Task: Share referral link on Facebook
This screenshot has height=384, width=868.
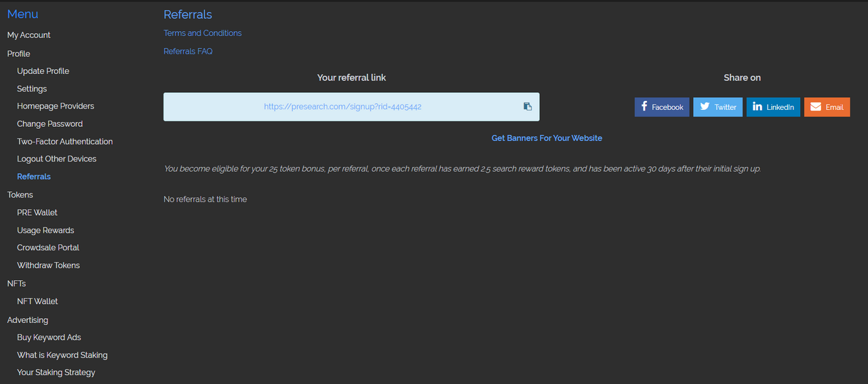Action: click(x=662, y=107)
